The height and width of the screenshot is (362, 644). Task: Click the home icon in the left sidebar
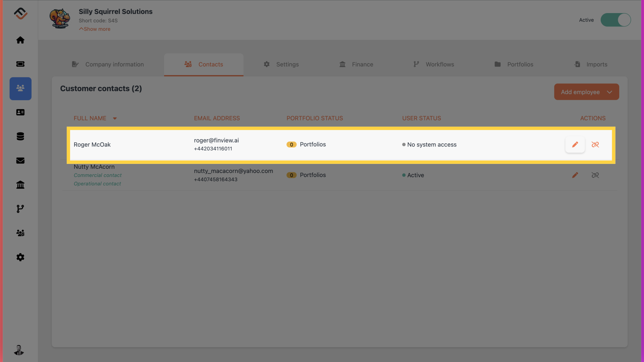point(20,40)
